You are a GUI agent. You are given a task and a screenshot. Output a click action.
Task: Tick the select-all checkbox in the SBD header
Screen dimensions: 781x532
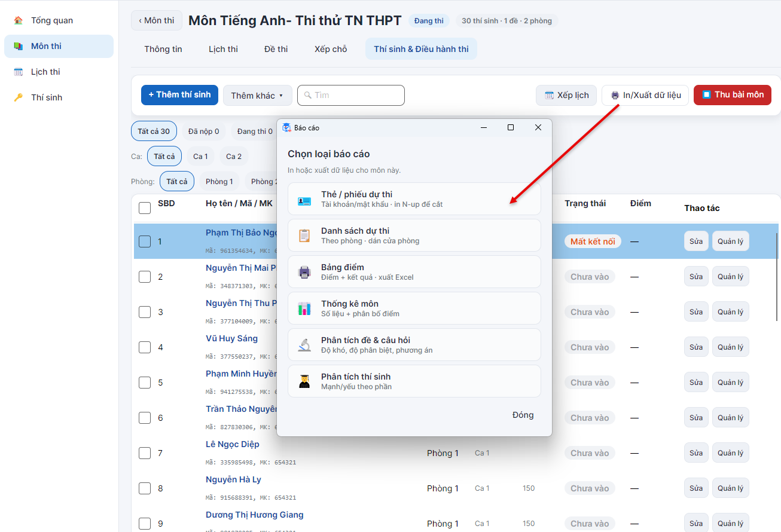145,208
